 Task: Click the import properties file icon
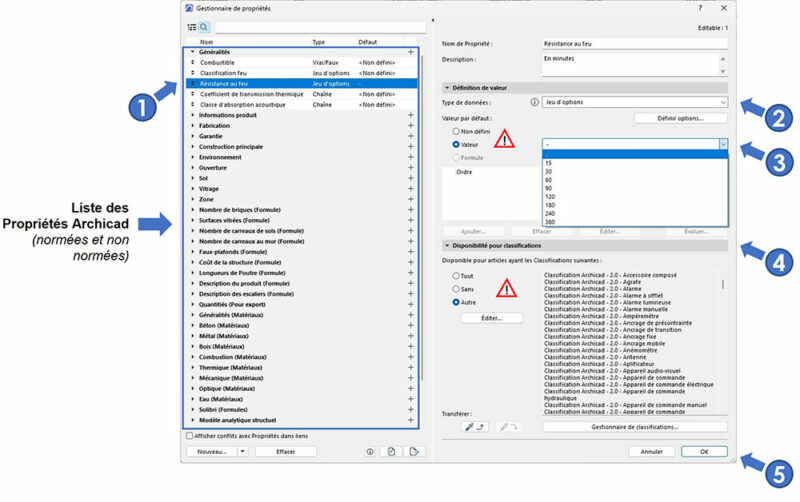[391, 451]
